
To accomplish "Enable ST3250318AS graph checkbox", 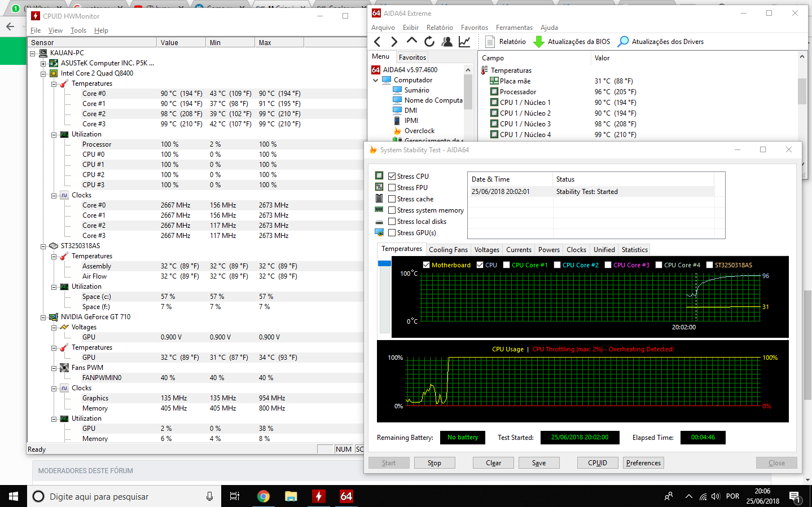I will point(709,264).
